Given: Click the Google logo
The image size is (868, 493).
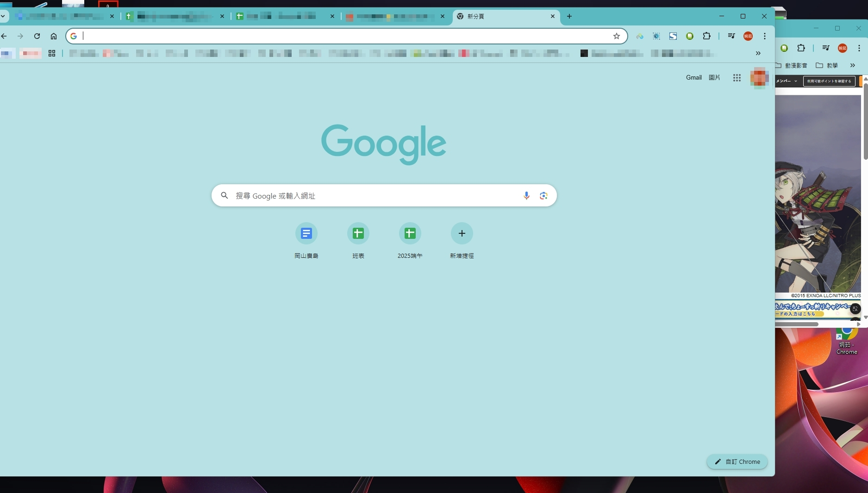Looking at the screenshot, I should [384, 144].
